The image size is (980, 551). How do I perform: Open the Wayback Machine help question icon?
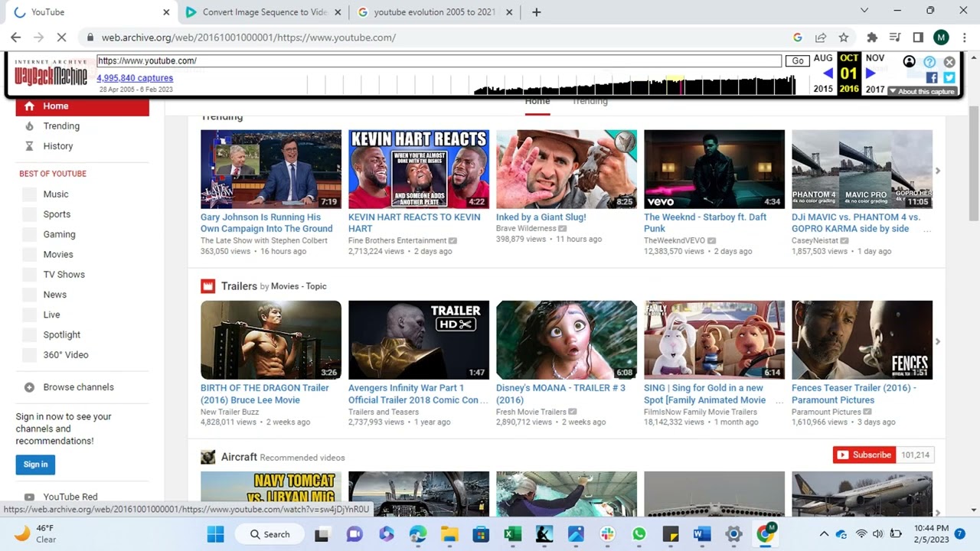[x=929, y=62]
